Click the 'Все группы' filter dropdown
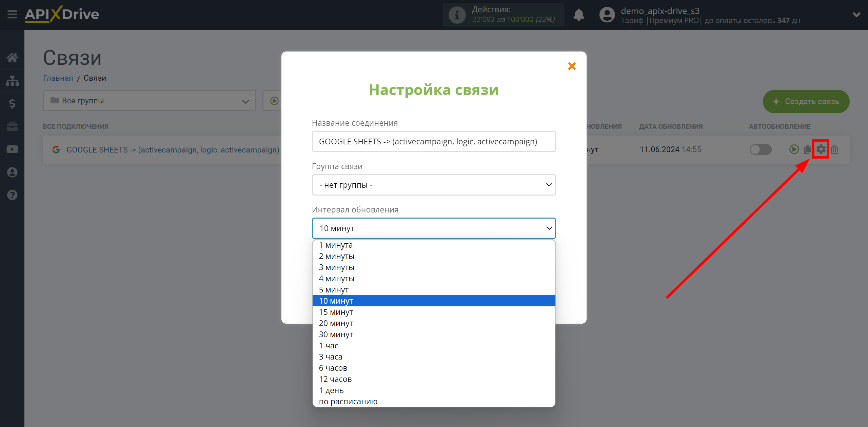868x427 pixels. pyautogui.click(x=147, y=101)
